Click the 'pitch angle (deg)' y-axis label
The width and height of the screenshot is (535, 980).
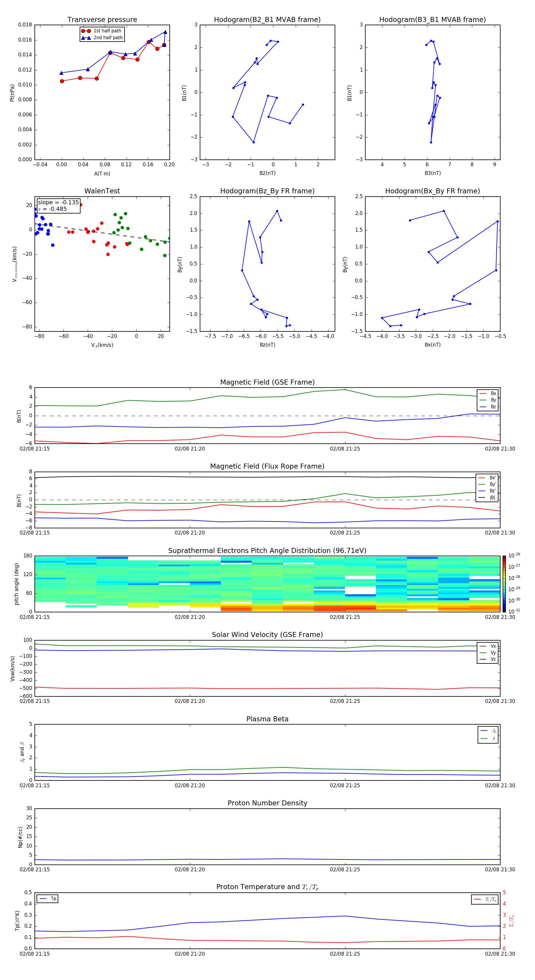pyautogui.click(x=16, y=584)
